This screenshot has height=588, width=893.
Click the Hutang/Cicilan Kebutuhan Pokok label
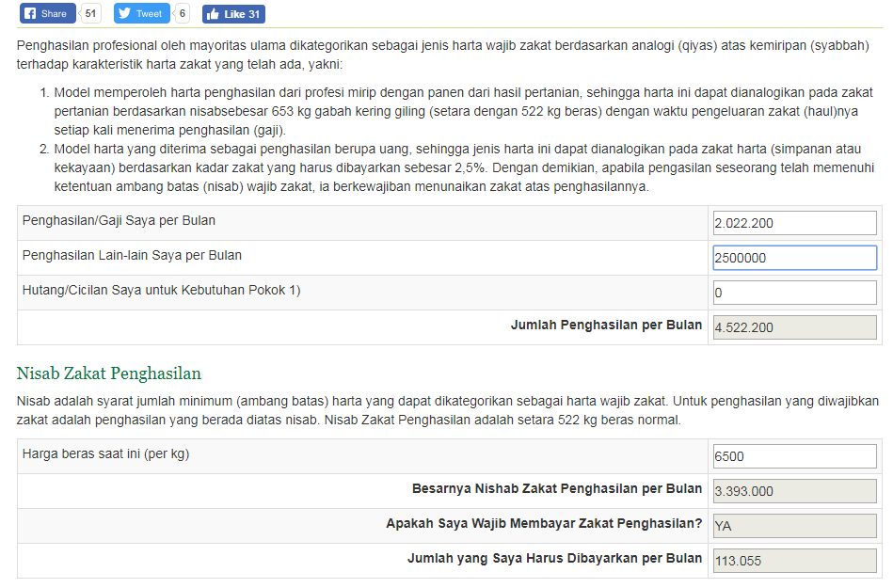[161, 290]
